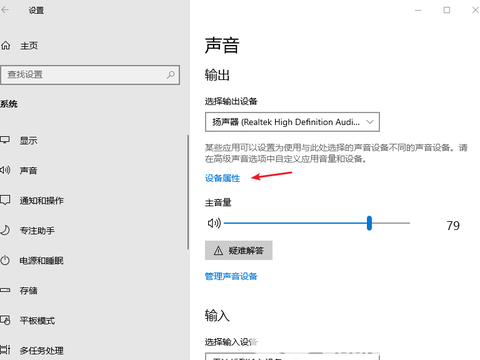Image resolution: width=480 pixels, height=360 pixels.
Task: Click the 存储 drive icon
Action: coord(5,290)
